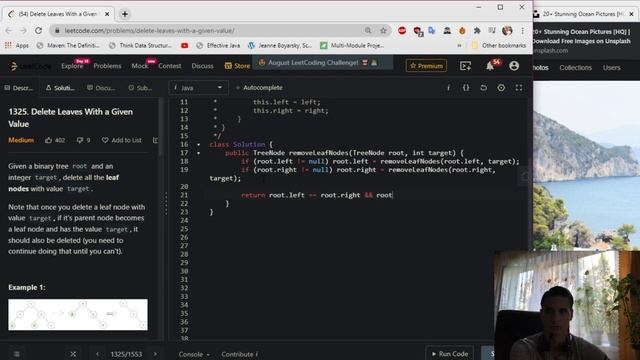
Task: Place cursor at end of line 21 in editor
Action: (392, 195)
